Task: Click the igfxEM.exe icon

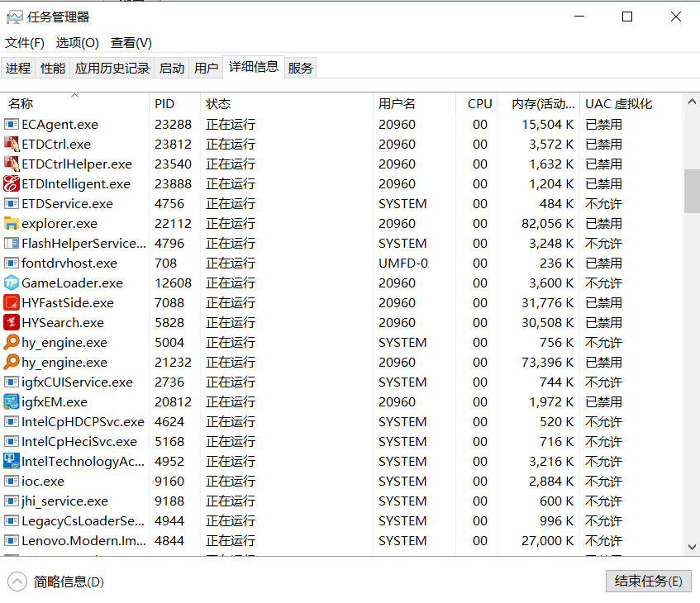Action: coord(12,401)
